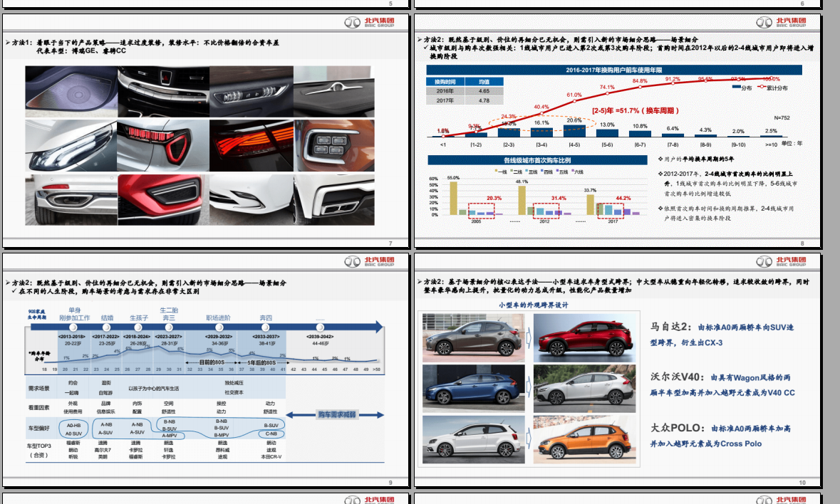Click the C-NB cell in the model preference row
Viewport: 840px width, 504px height.
coord(271,434)
